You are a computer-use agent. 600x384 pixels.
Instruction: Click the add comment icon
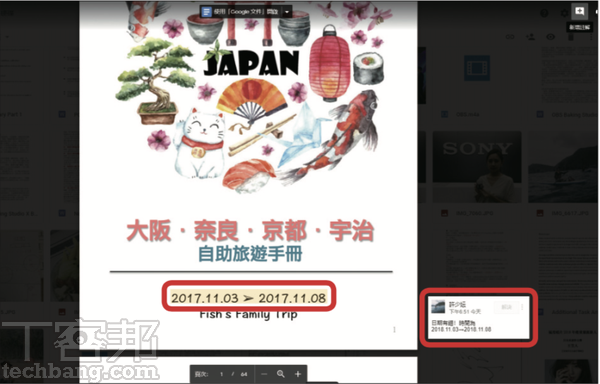coord(579,11)
